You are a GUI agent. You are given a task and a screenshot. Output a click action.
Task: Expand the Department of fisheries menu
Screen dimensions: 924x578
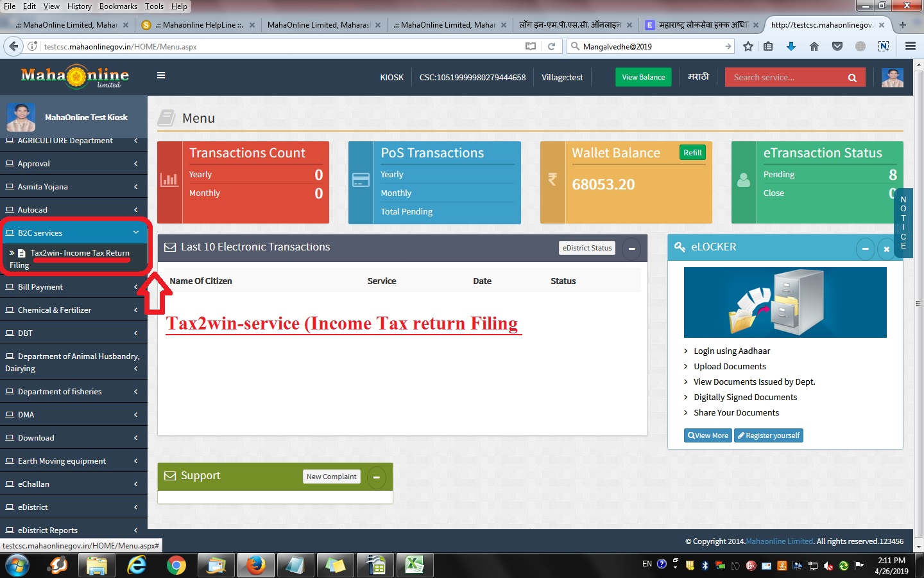pyautogui.click(x=74, y=392)
